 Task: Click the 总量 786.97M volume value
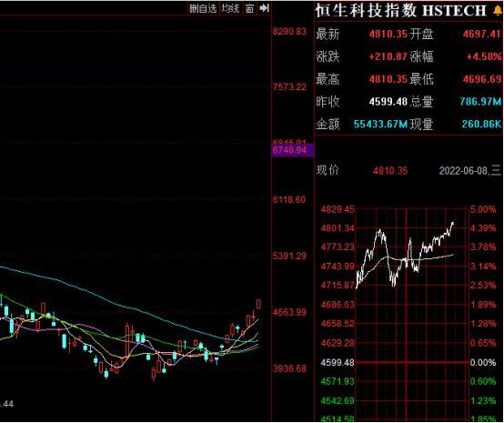pos(480,102)
